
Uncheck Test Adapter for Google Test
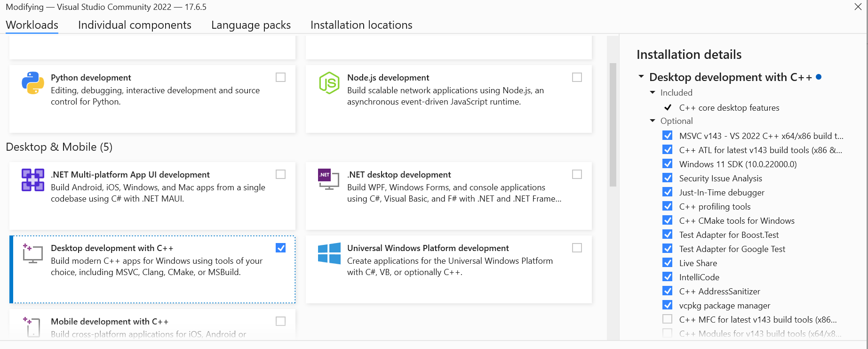pyautogui.click(x=667, y=249)
